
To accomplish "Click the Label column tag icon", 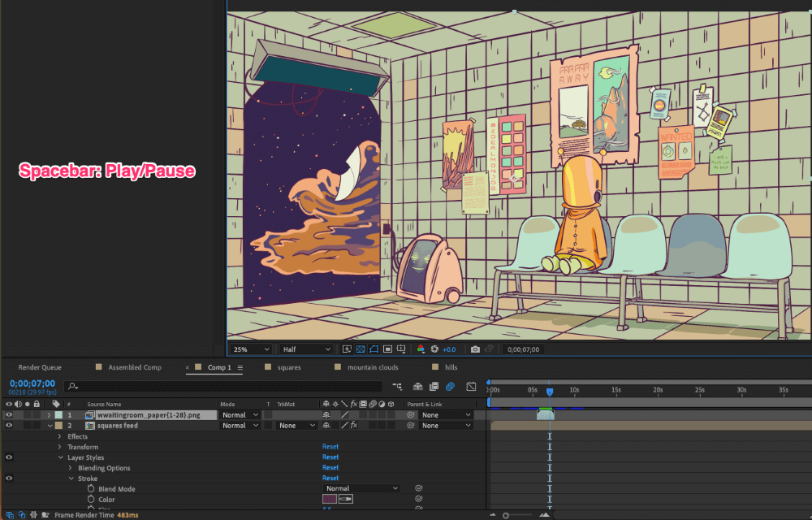I will [56, 404].
